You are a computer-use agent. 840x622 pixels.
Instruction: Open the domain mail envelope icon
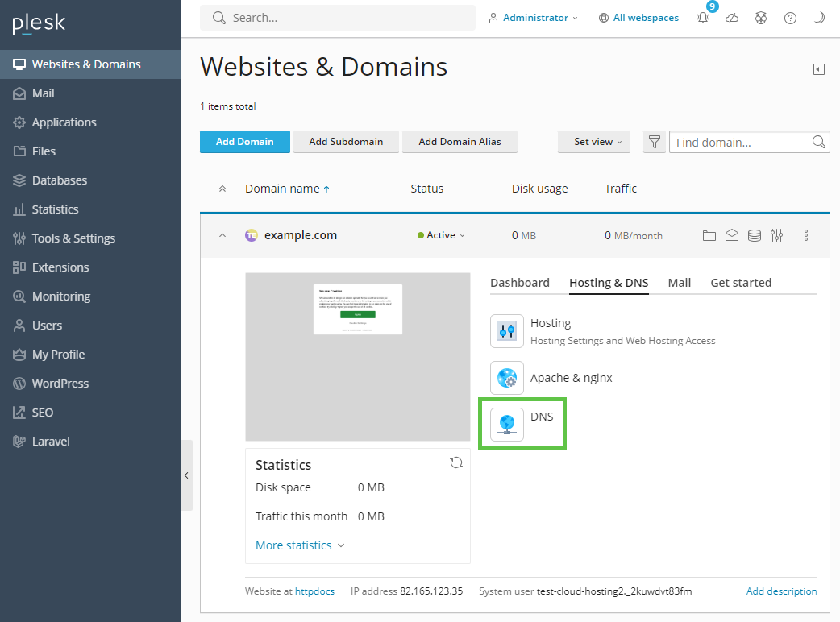click(731, 235)
